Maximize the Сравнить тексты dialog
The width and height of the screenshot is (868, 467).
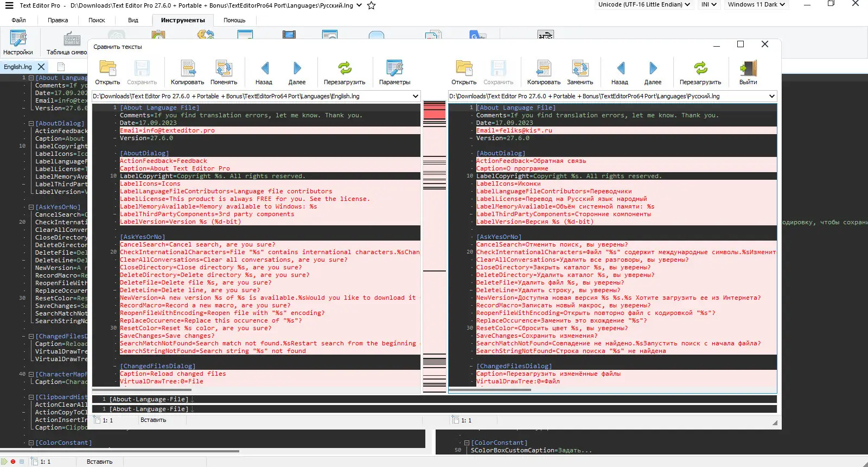pos(741,44)
